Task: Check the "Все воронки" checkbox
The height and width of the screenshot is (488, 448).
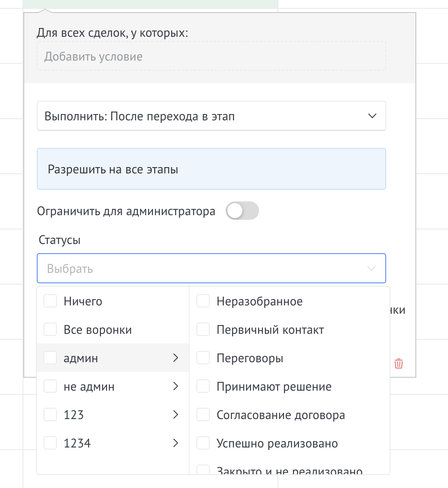Action: click(50, 329)
